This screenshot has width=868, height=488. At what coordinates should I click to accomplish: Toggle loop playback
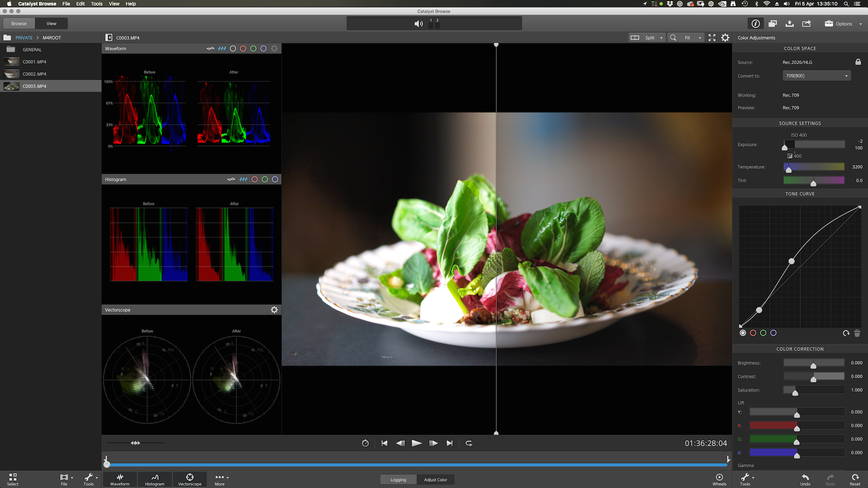[469, 443]
